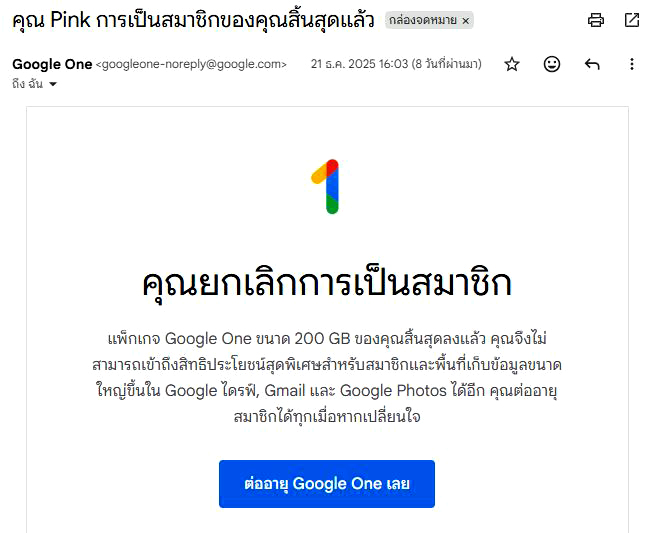Click the heading คุณยกเลิกการเป็นสมาชิก
Screen dimensions: 651x533
(x=327, y=283)
